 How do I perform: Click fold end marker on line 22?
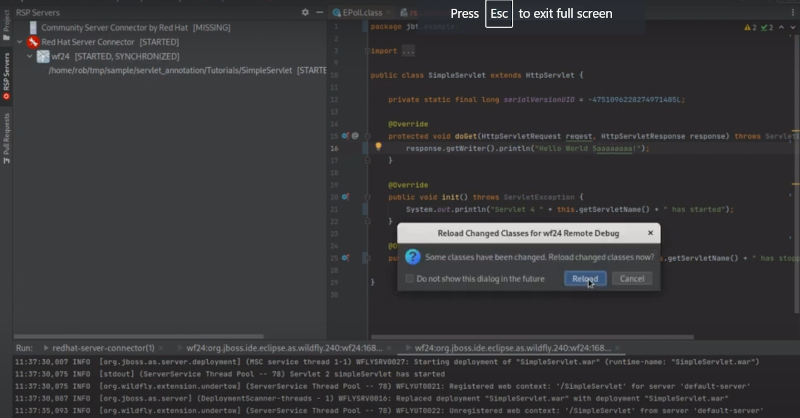point(367,221)
